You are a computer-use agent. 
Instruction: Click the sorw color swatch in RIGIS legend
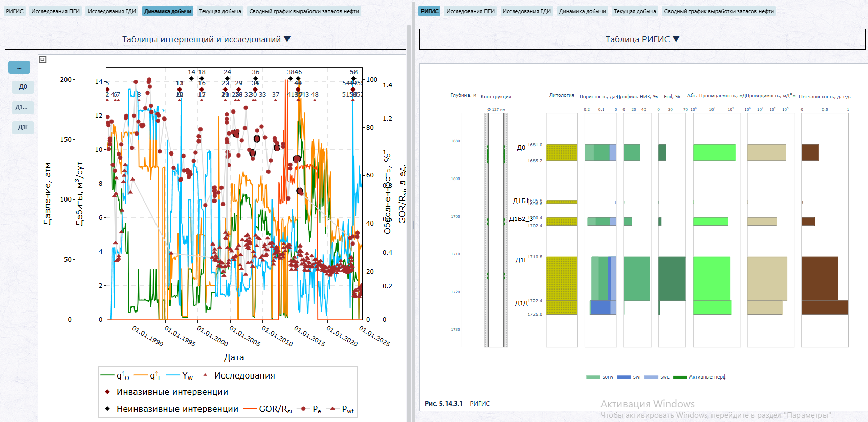pos(593,377)
